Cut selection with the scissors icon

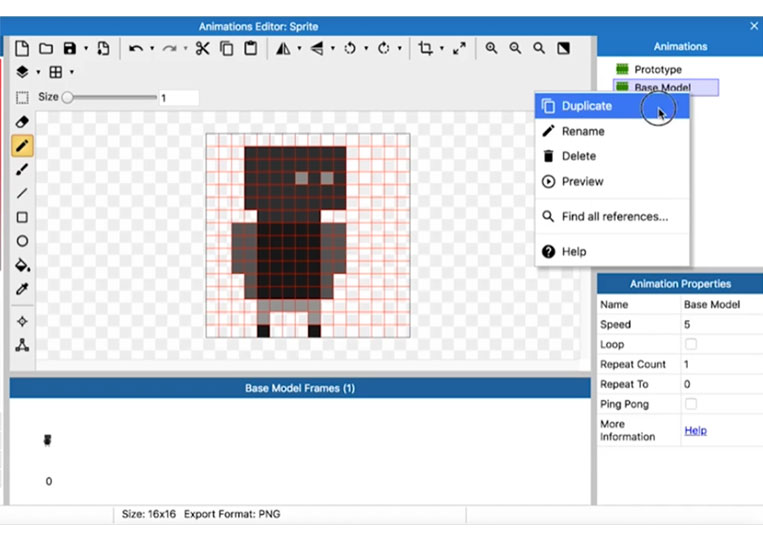[x=202, y=48]
